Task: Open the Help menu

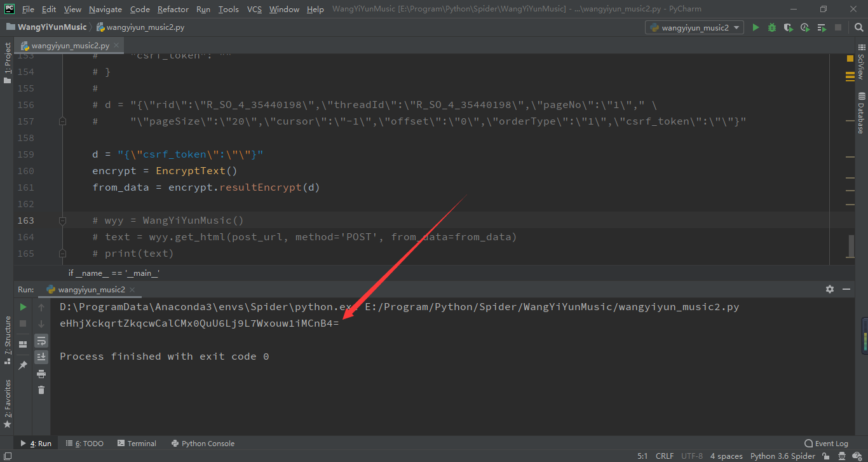Action: click(315, 9)
